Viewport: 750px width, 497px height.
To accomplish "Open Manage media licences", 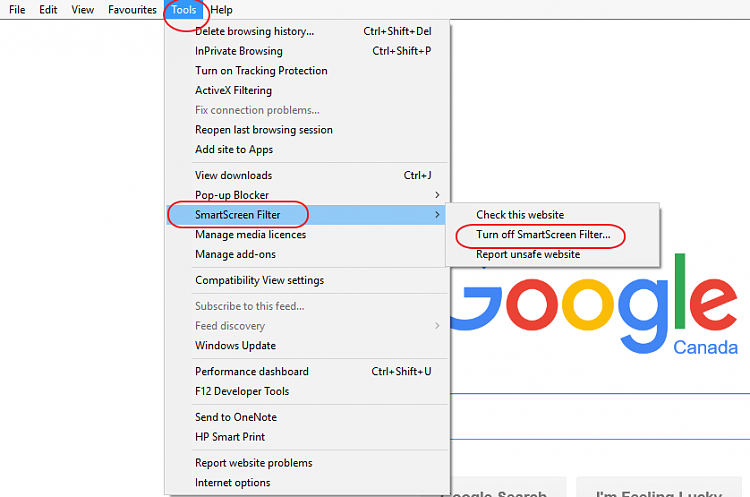I will pos(306,234).
